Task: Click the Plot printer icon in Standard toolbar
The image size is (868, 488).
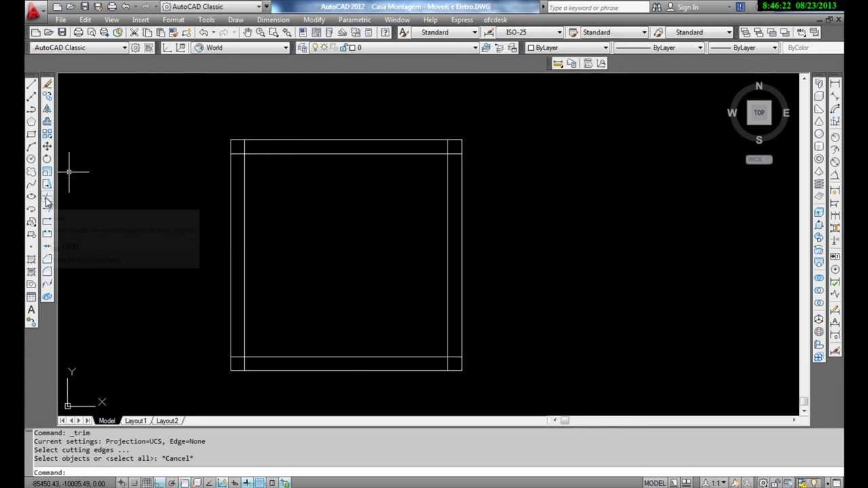Action: coord(78,33)
